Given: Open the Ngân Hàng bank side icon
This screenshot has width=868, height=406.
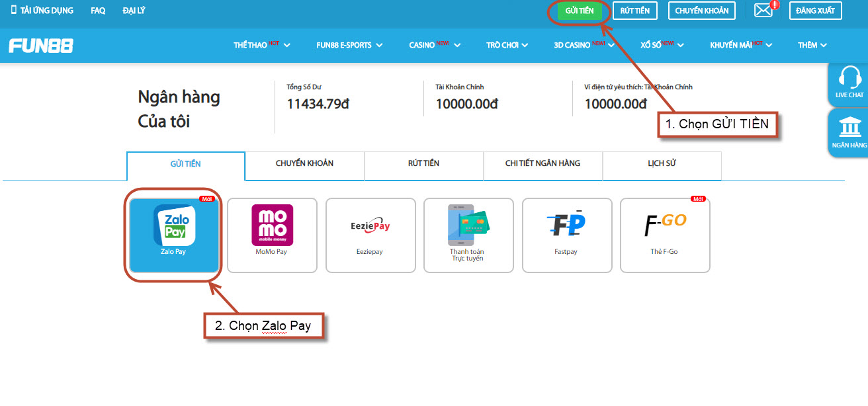Looking at the screenshot, I should click(x=849, y=128).
